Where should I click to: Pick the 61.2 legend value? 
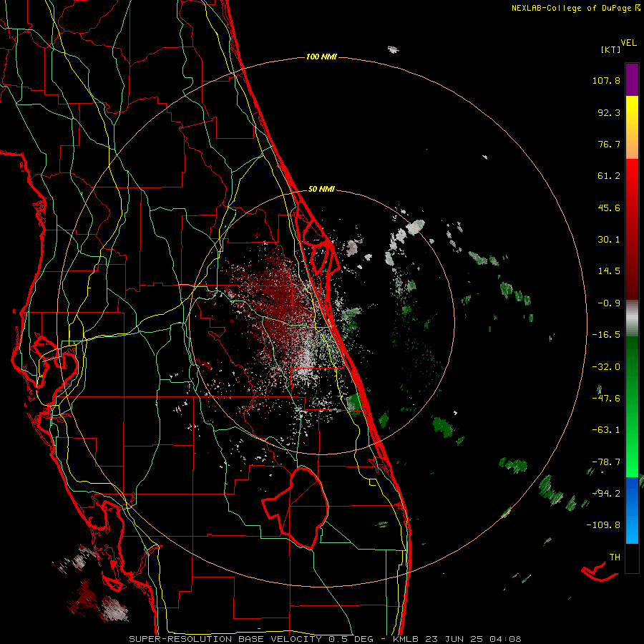[609, 176]
